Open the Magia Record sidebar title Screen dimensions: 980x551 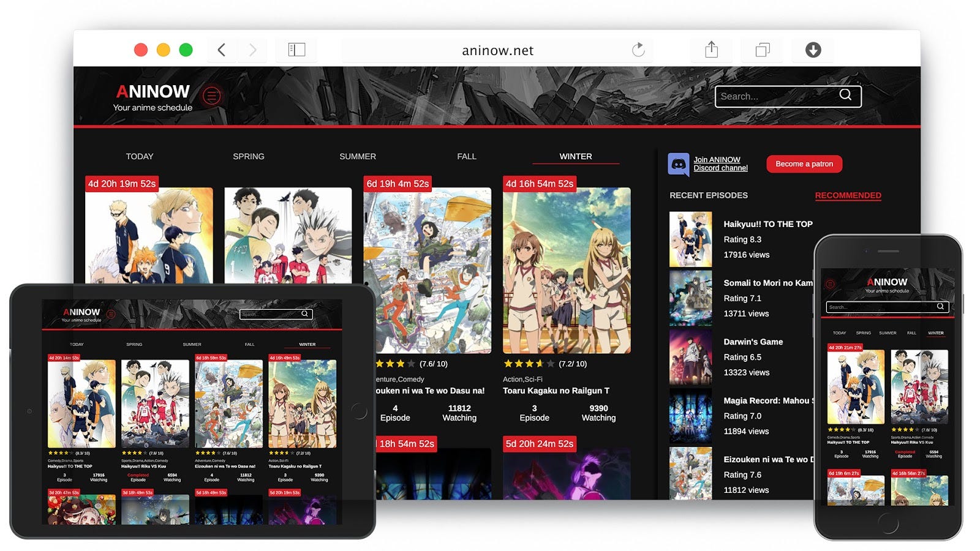768,400
